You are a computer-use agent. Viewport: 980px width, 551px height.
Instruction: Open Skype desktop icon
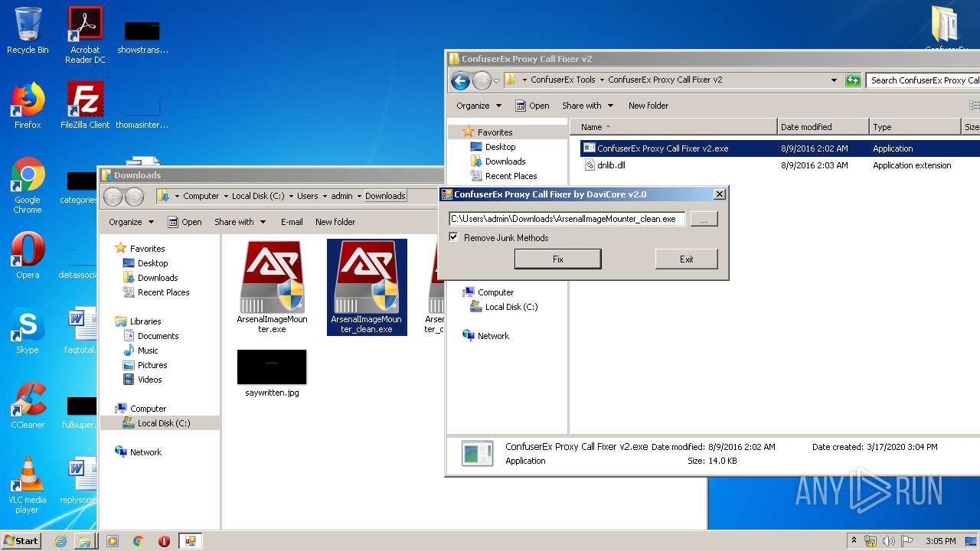[28, 331]
